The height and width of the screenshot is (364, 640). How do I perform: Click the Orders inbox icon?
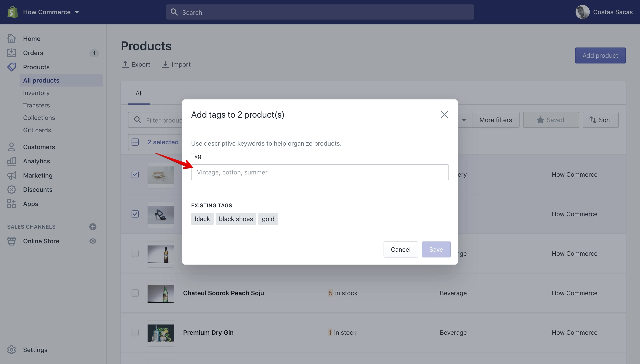pos(12,53)
